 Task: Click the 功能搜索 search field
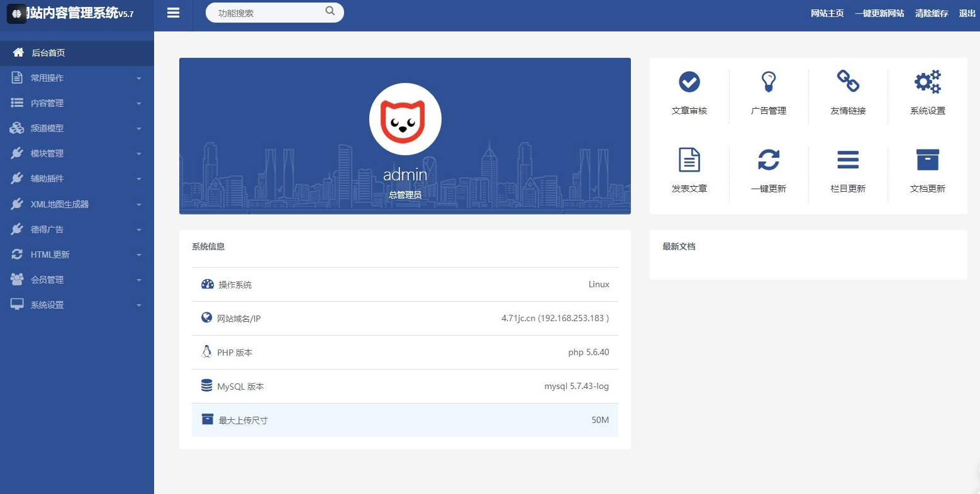(x=267, y=13)
